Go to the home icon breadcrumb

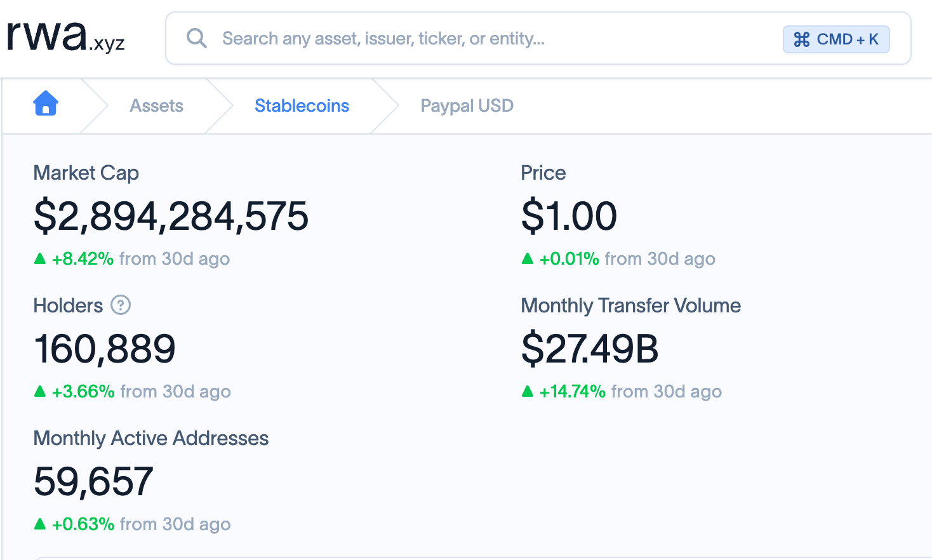(x=46, y=103)
